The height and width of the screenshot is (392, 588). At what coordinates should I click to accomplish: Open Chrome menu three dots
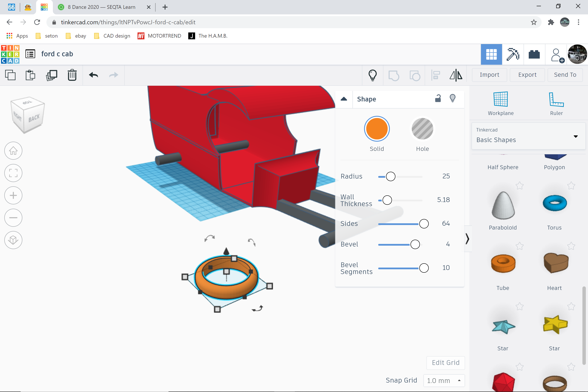coord(578,22)
